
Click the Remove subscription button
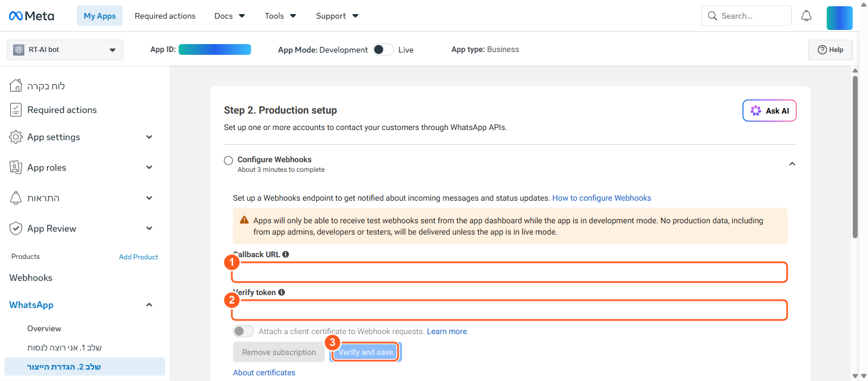coord(279,352)
